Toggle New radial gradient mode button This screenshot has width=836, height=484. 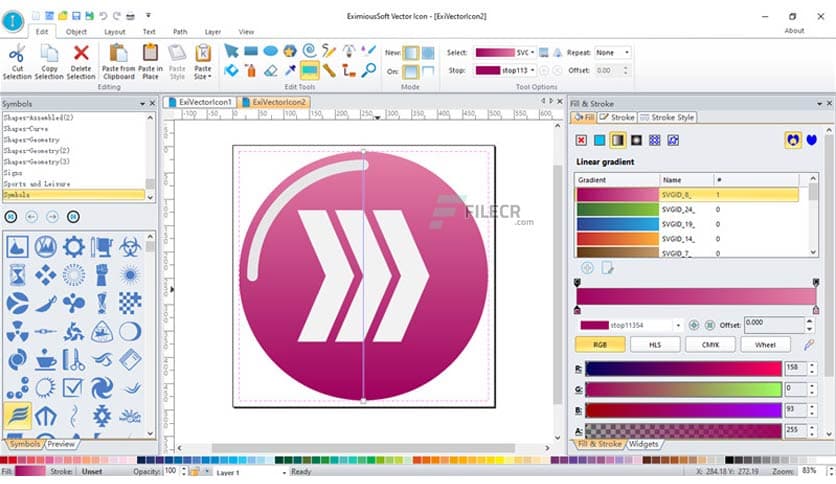[428, 53]
